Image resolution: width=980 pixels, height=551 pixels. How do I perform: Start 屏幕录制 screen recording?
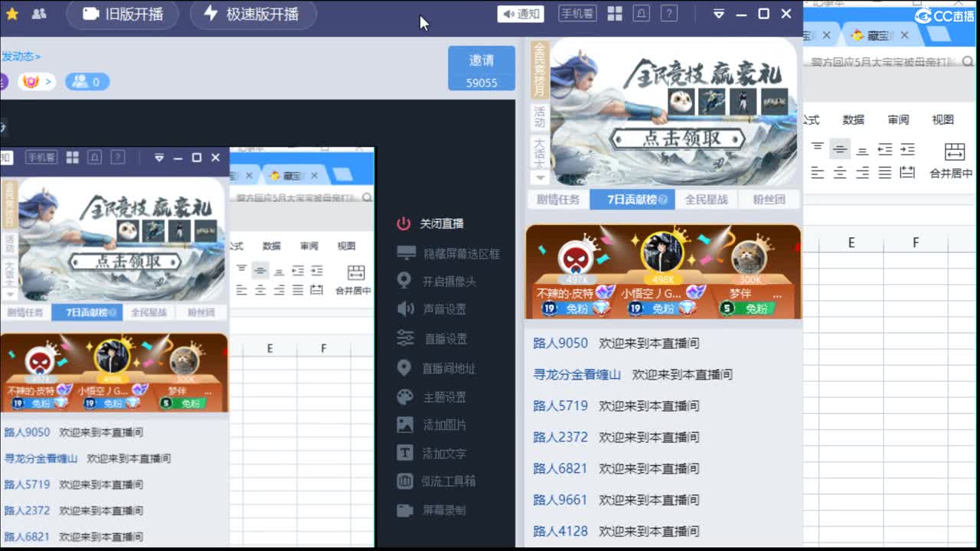point(431,510)
